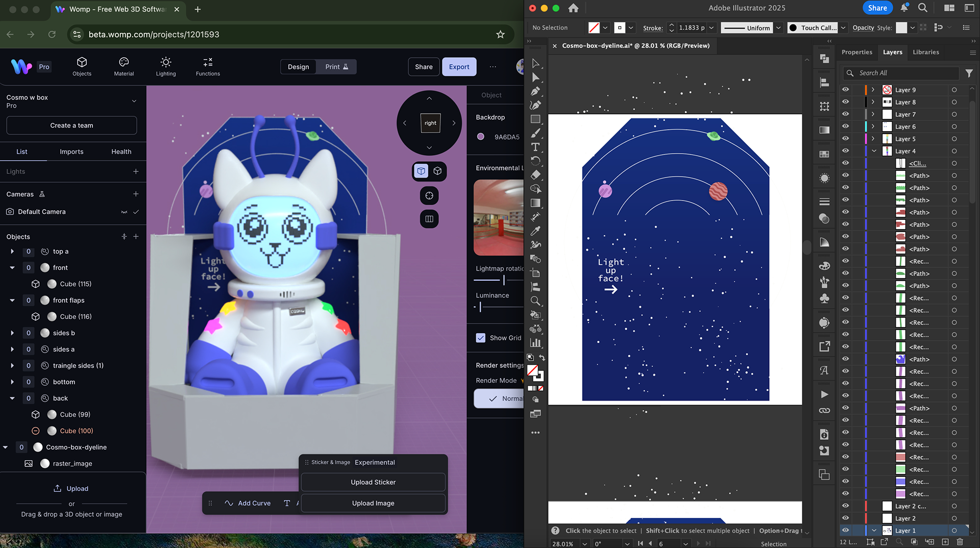Click Add Curve in Womp toolbar
The height and width of the screenshot is (548, 980).
point(248,503)
